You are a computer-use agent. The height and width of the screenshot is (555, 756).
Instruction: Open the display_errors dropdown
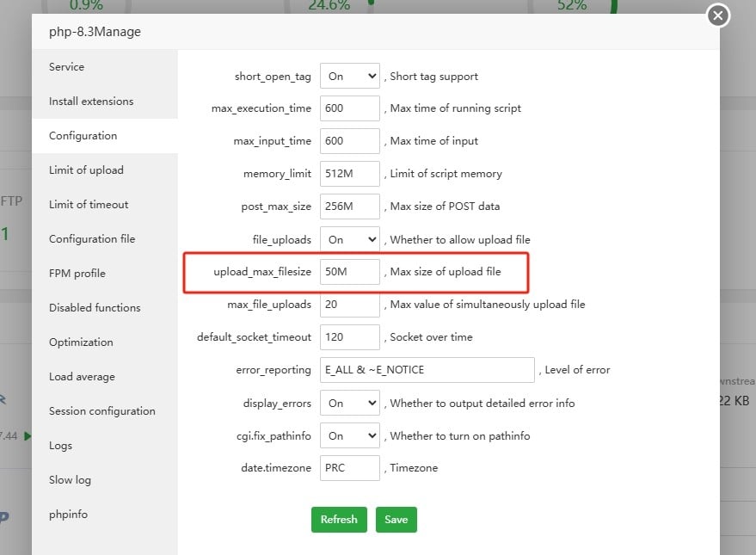350,403
